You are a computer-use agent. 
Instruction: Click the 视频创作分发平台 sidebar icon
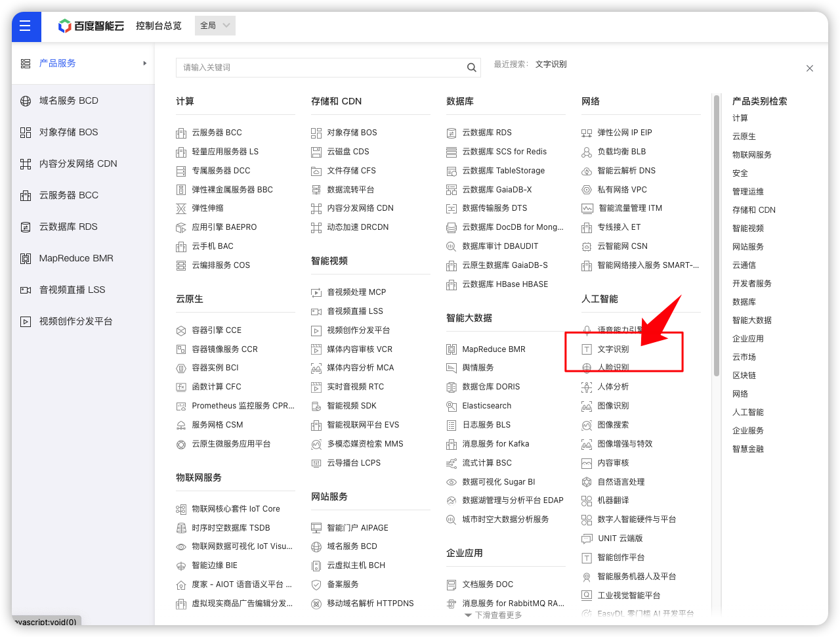coord(26,322)
